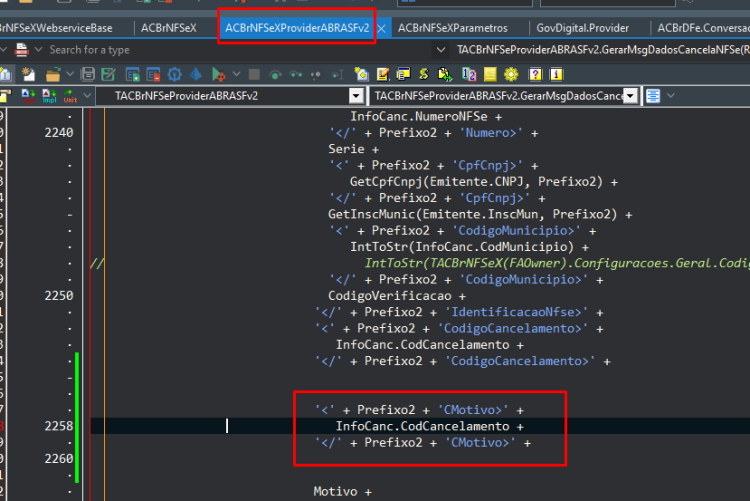Click the yellow list page icon
Viewport: 750px width, 501px height.
pos(490,74)
